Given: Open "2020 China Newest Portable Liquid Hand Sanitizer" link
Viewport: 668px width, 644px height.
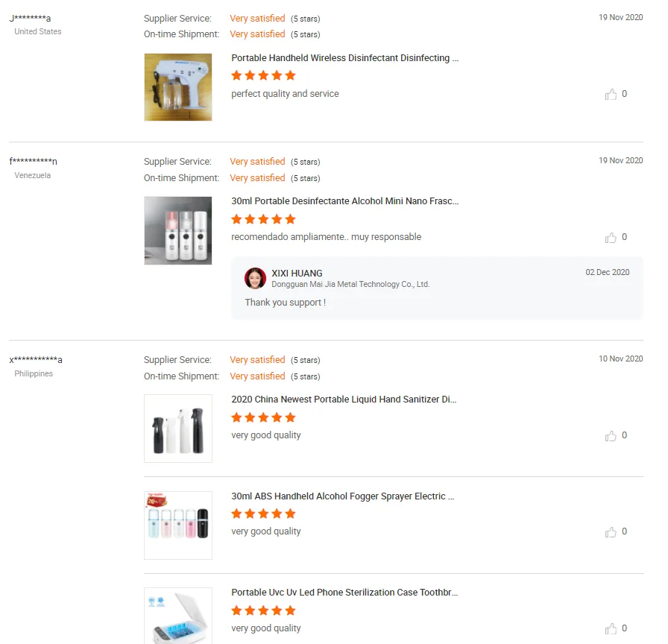Looking at the screenshot, I should pyautogui.click(x=344, y=400).
